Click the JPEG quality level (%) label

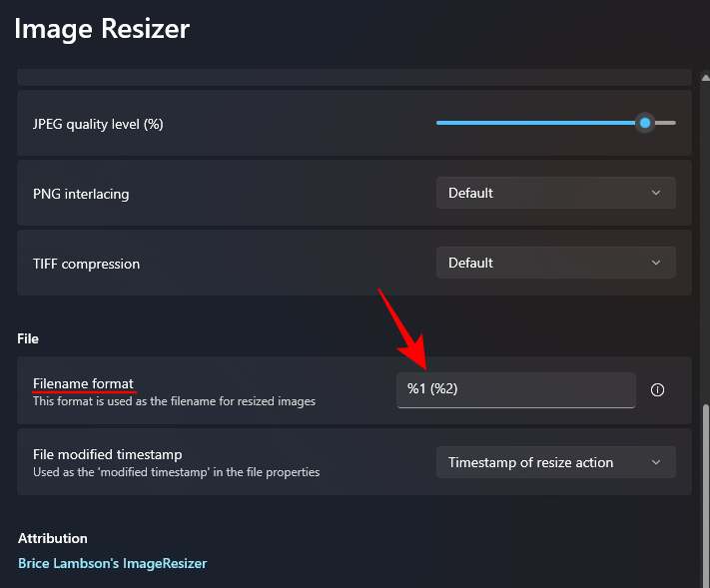[x=98, y=124]
